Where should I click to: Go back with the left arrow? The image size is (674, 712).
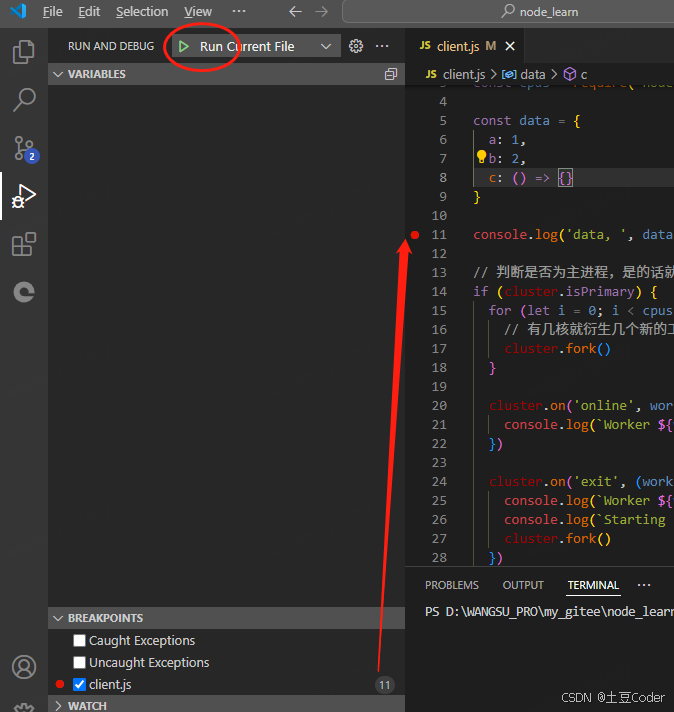[295, 11]
